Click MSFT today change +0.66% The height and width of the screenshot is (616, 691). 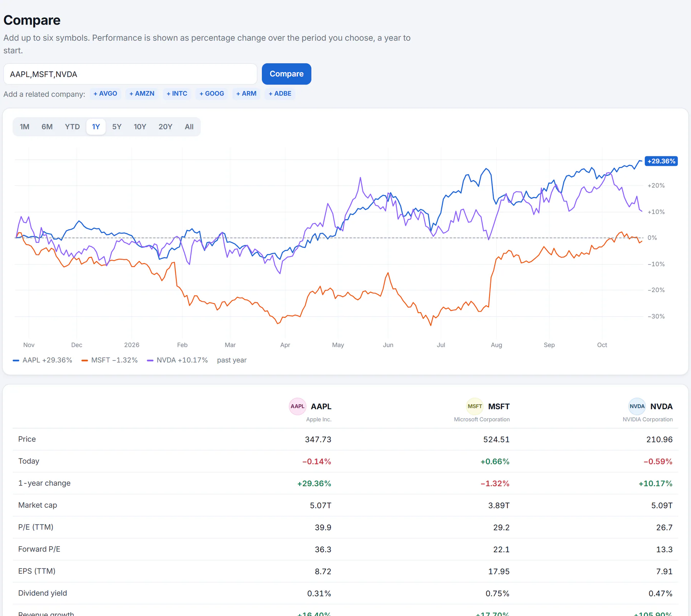(x=495, y=462)
